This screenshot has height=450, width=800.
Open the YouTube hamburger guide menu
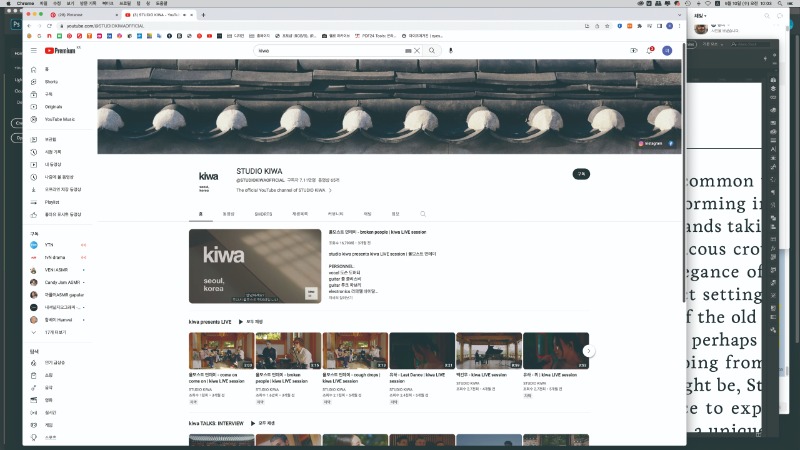pyautogui.click(x=34, y=51)
